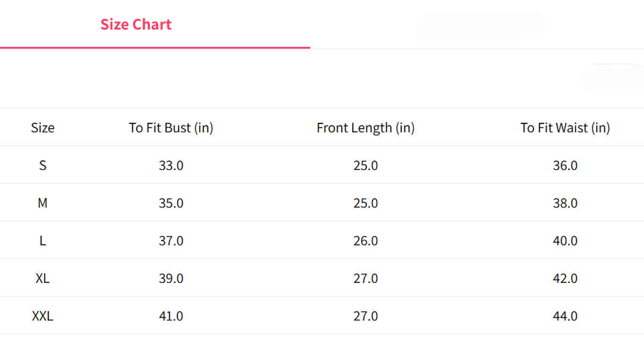Viewport: 644px width, 343px height.
Task: Click the 33.0 bust value for size S
Action: 171,166
